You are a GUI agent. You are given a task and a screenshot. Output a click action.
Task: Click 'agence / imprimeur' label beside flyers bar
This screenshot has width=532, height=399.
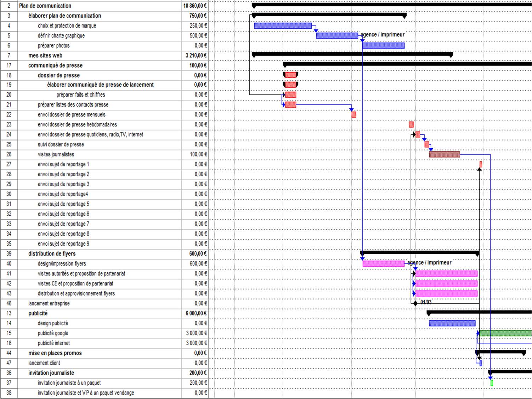pyautogui.click(x=429, y=262)
